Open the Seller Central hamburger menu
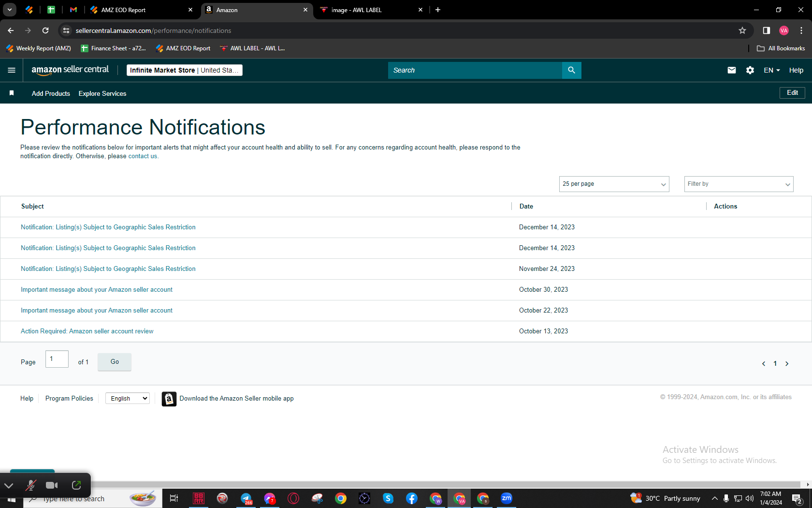 pyautogui.click(x=12, y=70)
